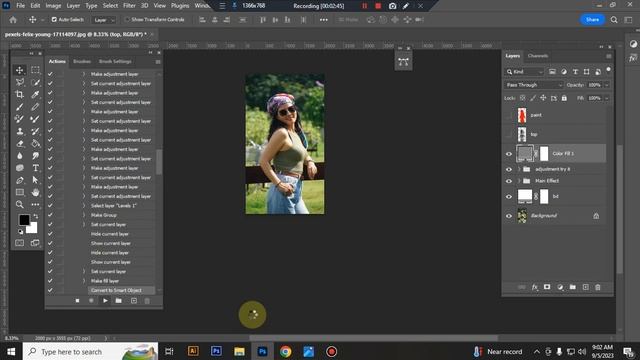This screenshot has width=640, height=360.
Task: Show the paint layer
Action: (x=509, y=116)
